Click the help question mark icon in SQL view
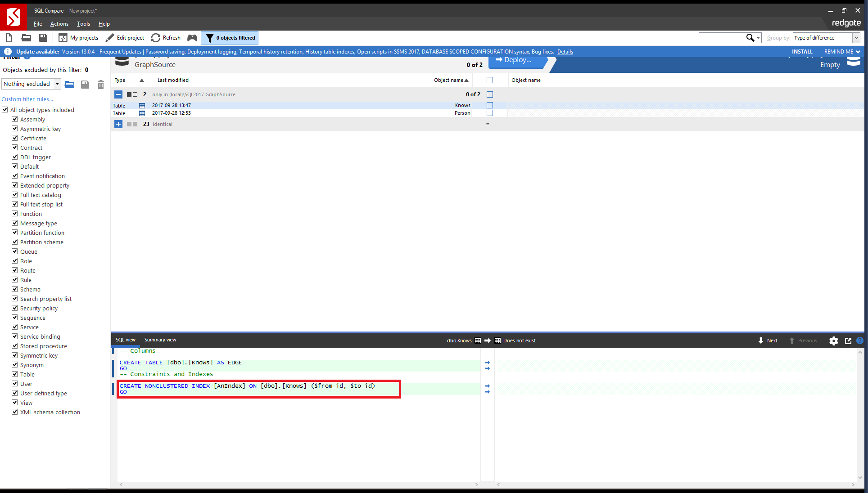The height and width of the screenshot is (493, 868). [x=860, y=341]
